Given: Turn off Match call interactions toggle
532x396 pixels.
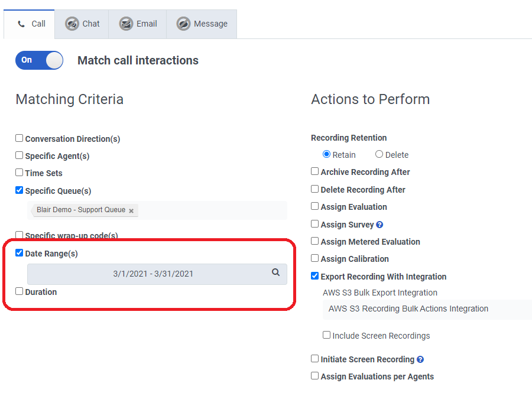Looking at the screenshot, I should (39, 60).
